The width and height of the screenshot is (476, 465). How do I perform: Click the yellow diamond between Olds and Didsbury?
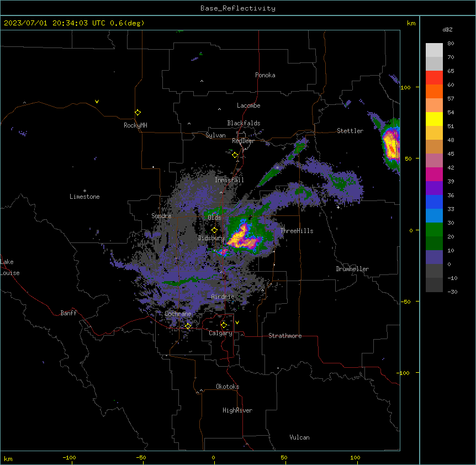pyautogui.click(x=214, y=230)
